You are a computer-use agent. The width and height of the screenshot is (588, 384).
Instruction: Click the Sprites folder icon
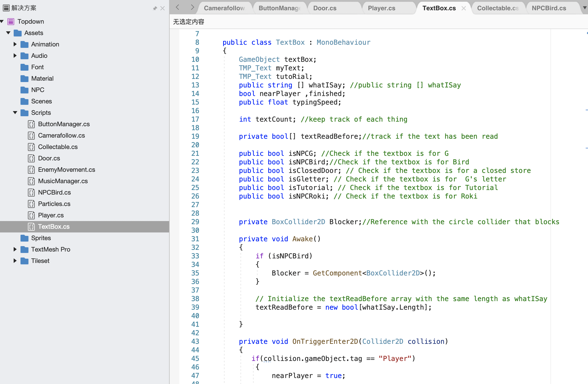point(25,238)
